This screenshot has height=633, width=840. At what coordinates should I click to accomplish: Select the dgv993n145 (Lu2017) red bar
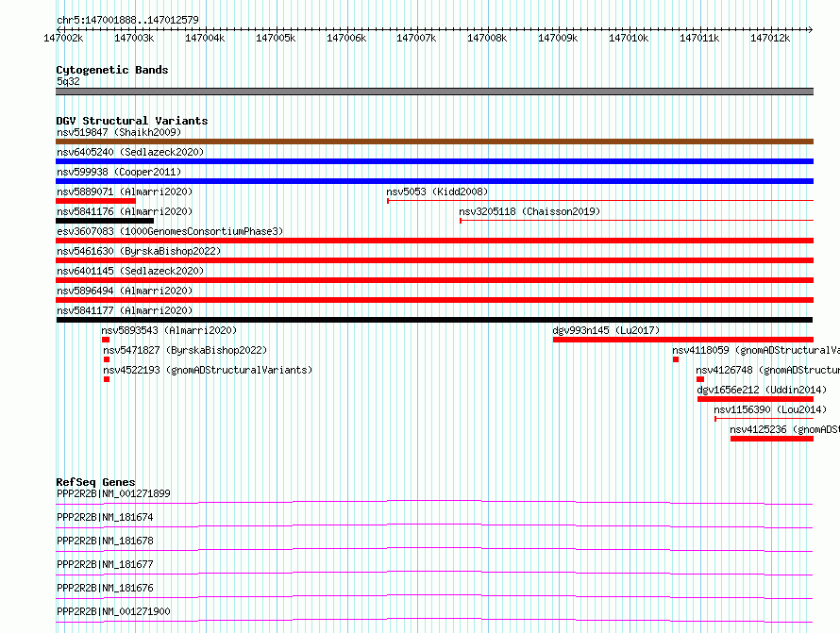pyautogui.click(x=683, y=340)
